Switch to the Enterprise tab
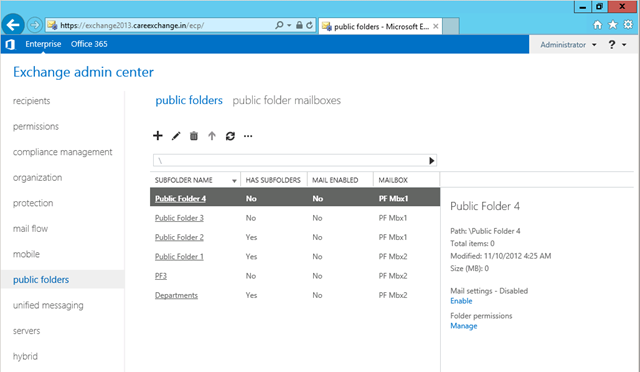 pyautogui.click(x=43, y=44)
